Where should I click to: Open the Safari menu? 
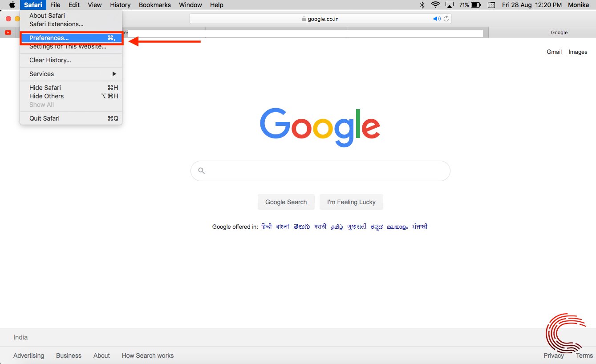pyautogui.click(x=33, y=5)
